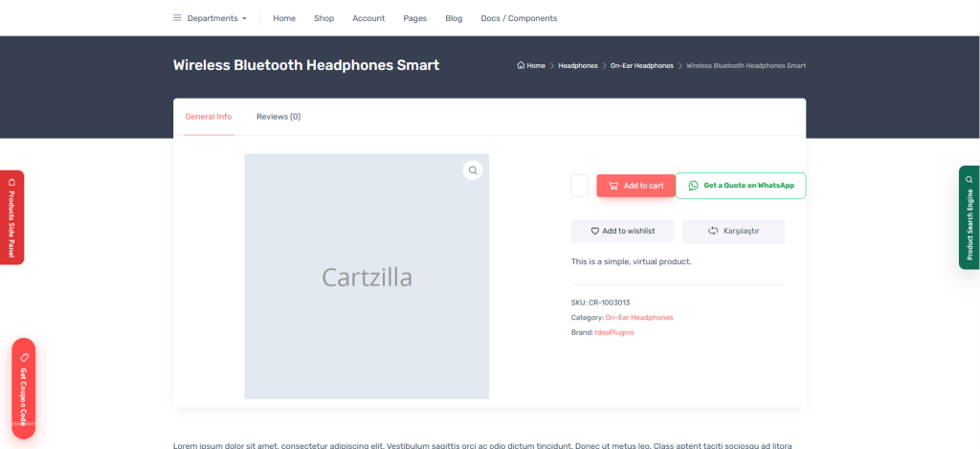Click the Cartzilla product image

(367, 277)
